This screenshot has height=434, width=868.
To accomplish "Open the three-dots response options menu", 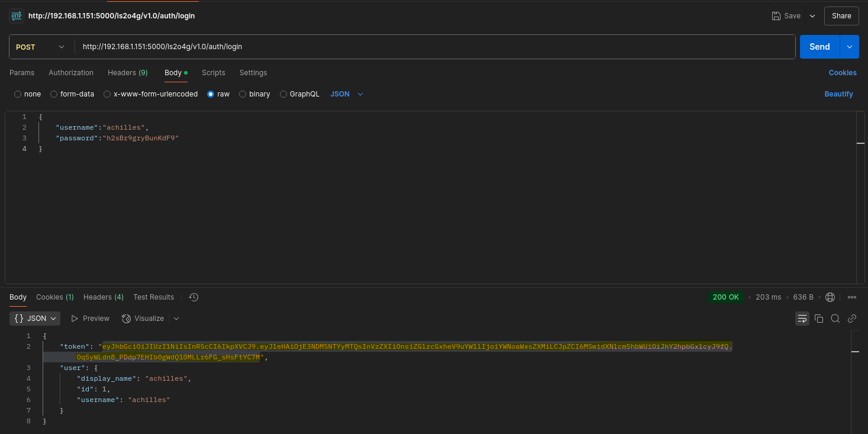I will pyautogui.click(x=852, y=297).
